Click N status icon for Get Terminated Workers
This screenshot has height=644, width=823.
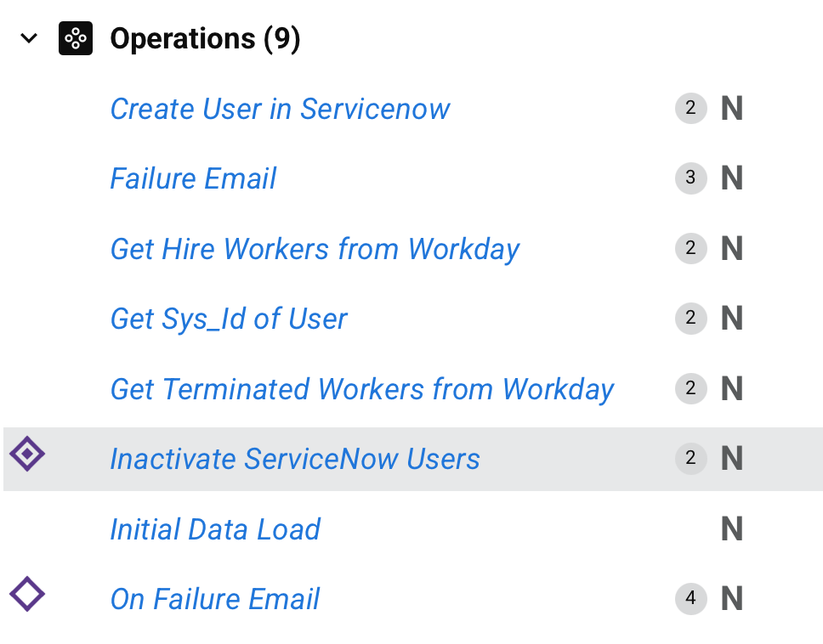(x=732, y=389)
